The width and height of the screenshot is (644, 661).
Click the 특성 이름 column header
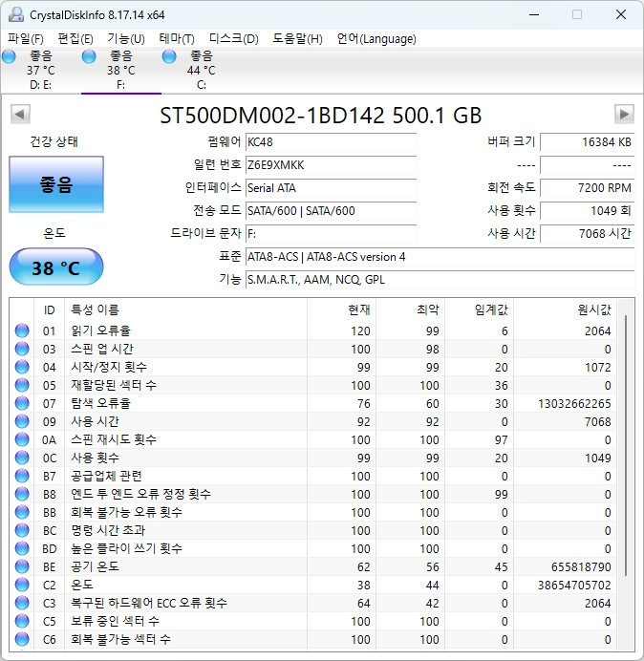(185, 309)
